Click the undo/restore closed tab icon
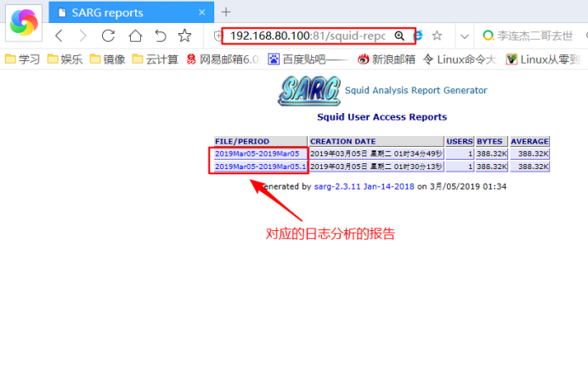Viewport: 588px width, 367px height. pos(161,36)
